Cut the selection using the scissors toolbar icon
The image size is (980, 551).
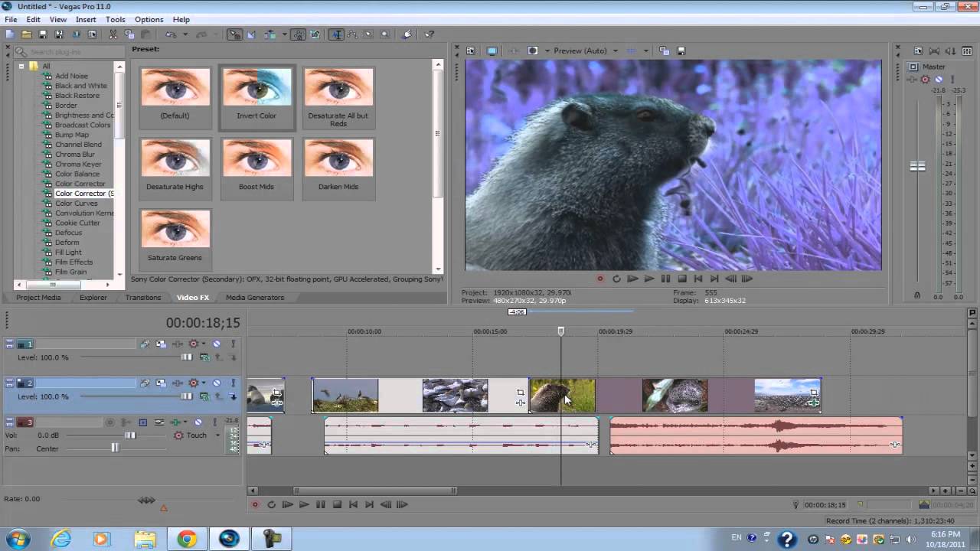(x=113, y=34)
